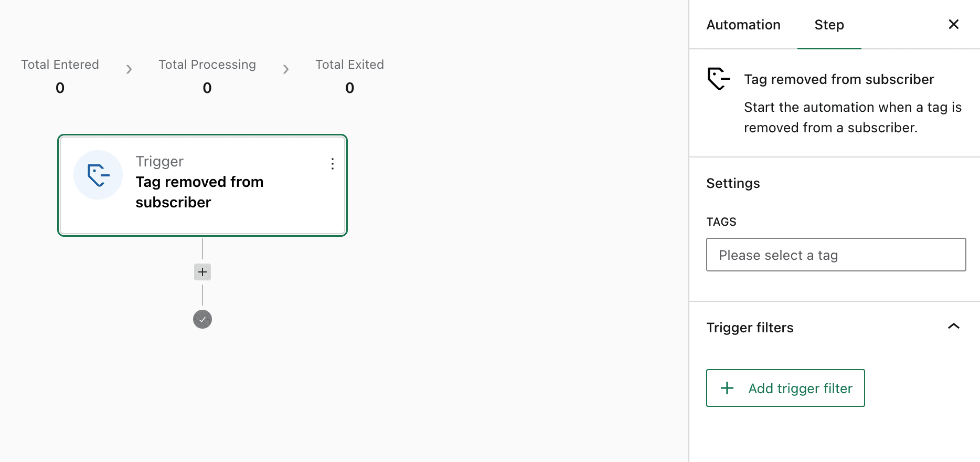Click the Settings heading in sidebar

click(x=733, y=183)
